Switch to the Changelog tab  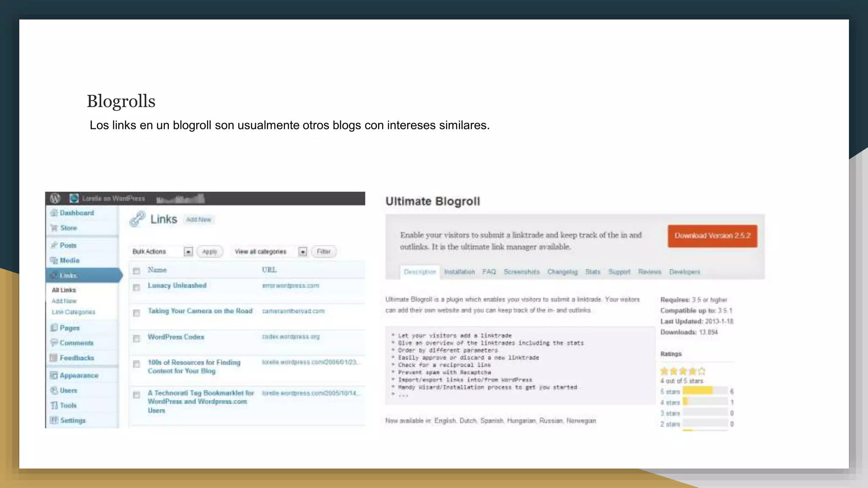pyautogui.click(x=562, y=272)
